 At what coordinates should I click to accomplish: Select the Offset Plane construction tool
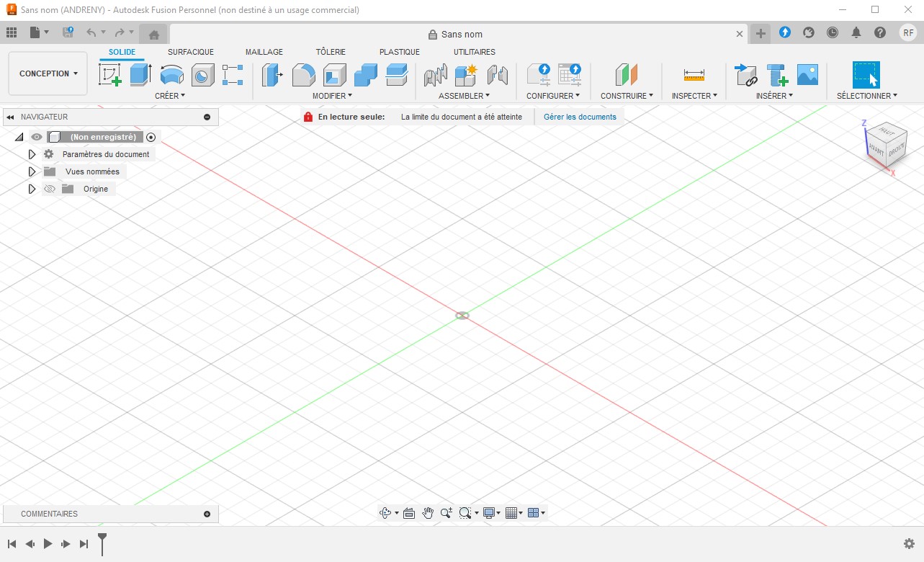click(627, 75)
